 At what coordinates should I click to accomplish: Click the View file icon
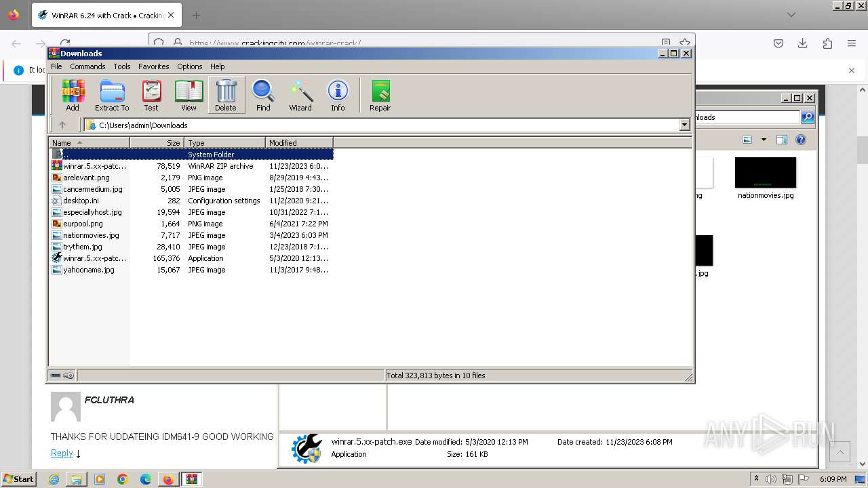[189, 95]
